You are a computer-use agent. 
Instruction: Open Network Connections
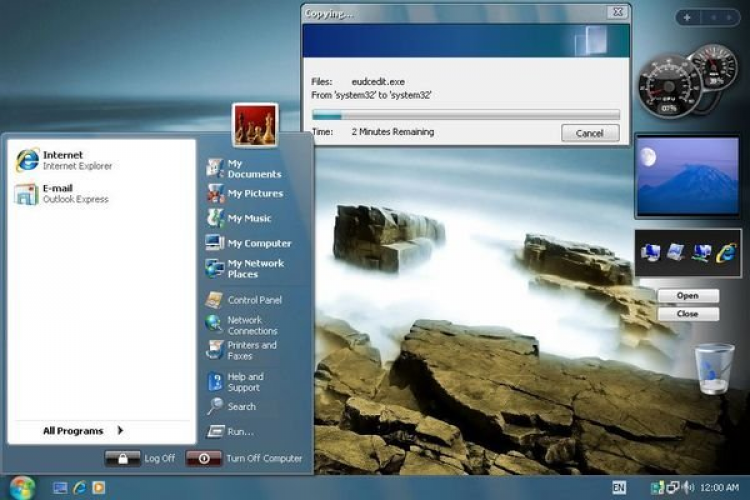241,325
